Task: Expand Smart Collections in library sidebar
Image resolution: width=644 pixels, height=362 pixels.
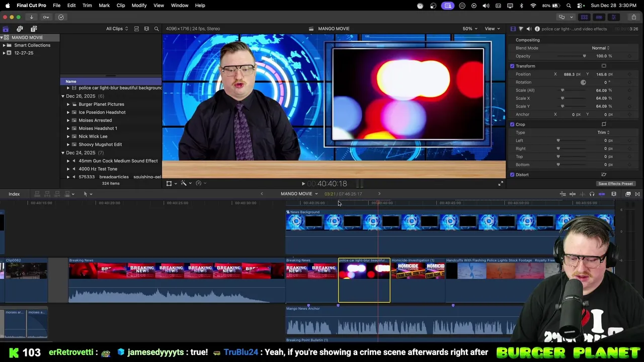Action: click(x=4, y=45)
